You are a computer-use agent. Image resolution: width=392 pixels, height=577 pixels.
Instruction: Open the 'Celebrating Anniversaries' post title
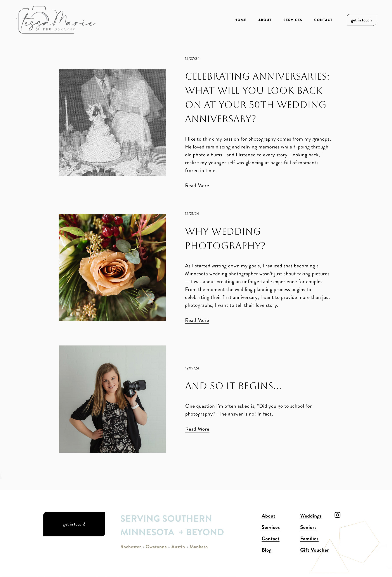click(x=257, y=98)
